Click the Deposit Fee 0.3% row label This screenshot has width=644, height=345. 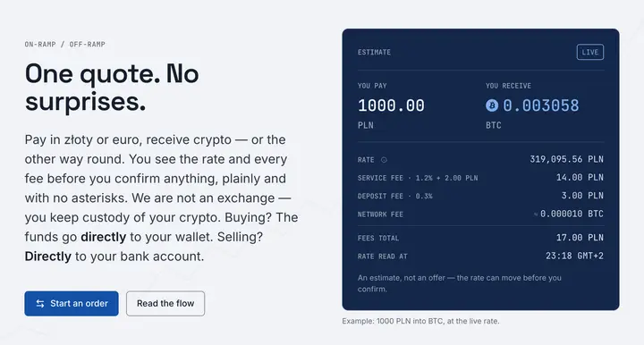395,196
